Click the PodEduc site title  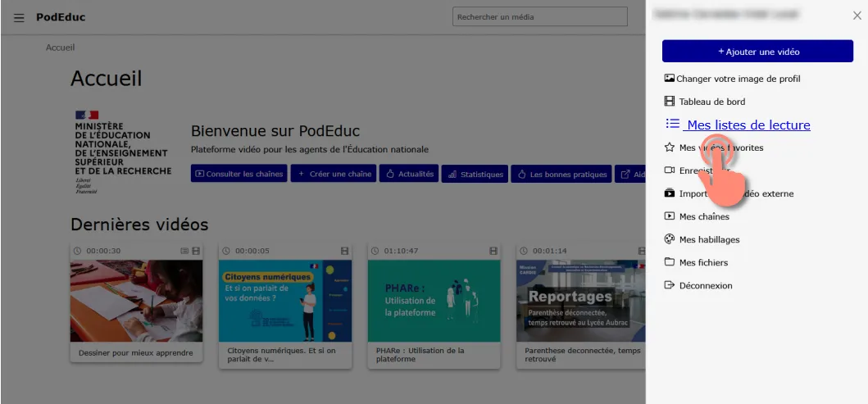(x=61, y=17)
